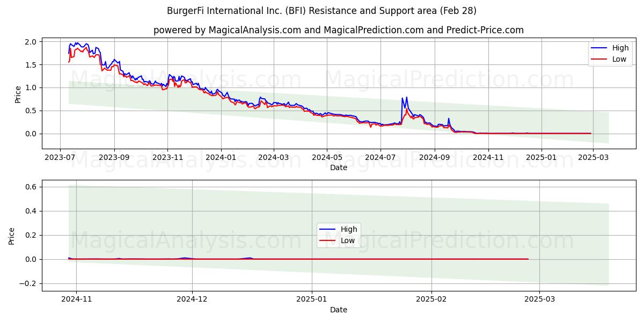Click the '1.0' price tick on the upper chart
Image resolution: width=644 pixels, height=322 pixels.
pos(31,87)
